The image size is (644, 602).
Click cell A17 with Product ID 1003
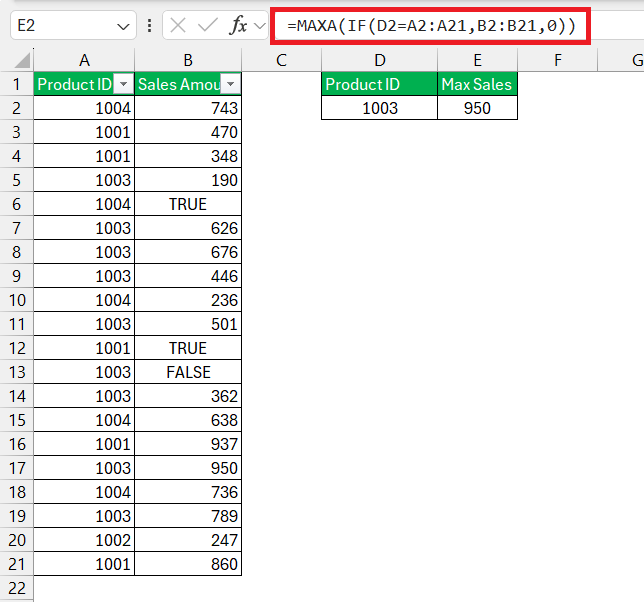pyautogui.click(x=84, y=468)
